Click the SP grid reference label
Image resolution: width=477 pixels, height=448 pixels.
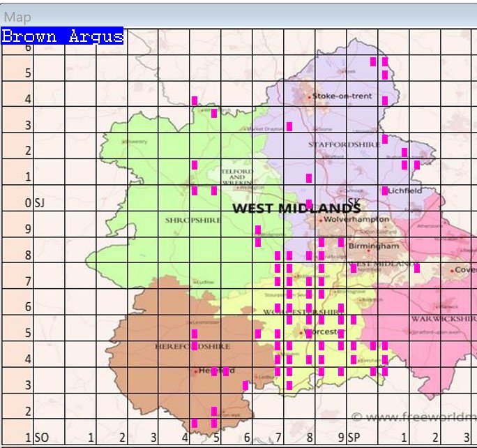[354, 438]
